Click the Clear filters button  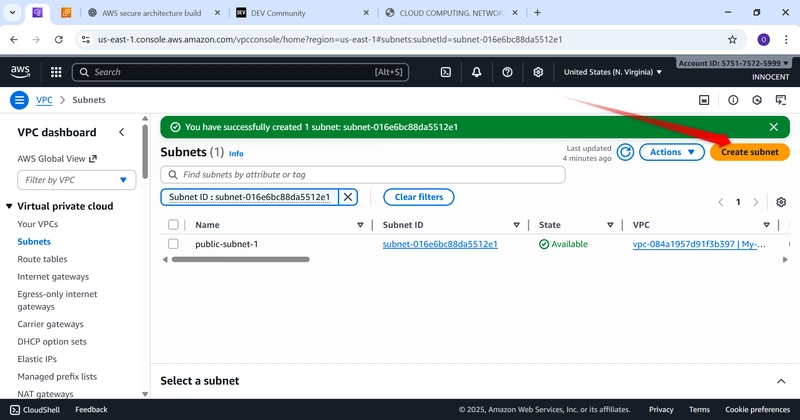coord(419,197)
